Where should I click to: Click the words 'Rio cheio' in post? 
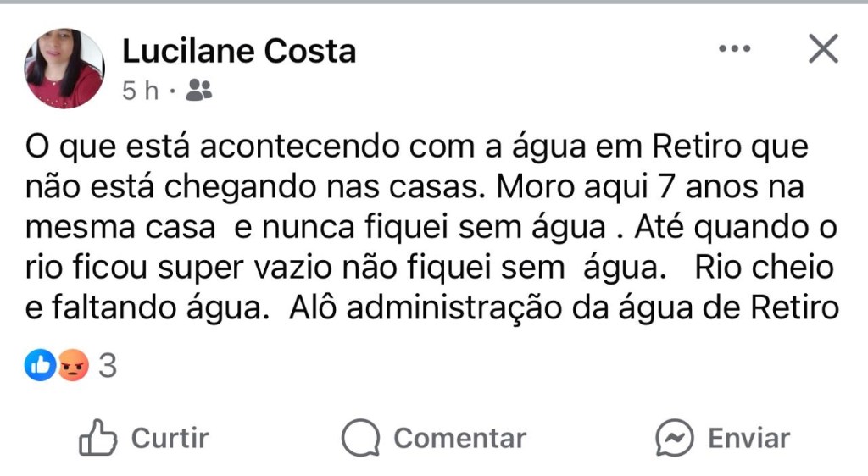(x=764, y=268)
